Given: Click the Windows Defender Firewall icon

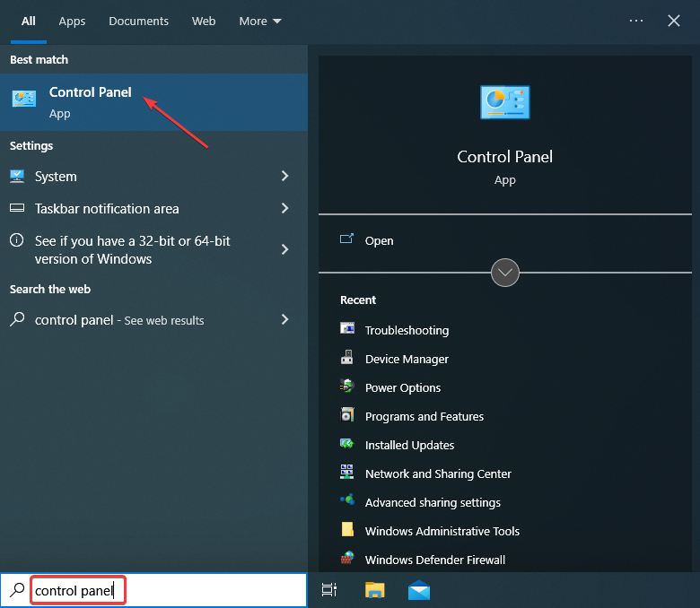Looking at the screenshot, I should [347, 558].
